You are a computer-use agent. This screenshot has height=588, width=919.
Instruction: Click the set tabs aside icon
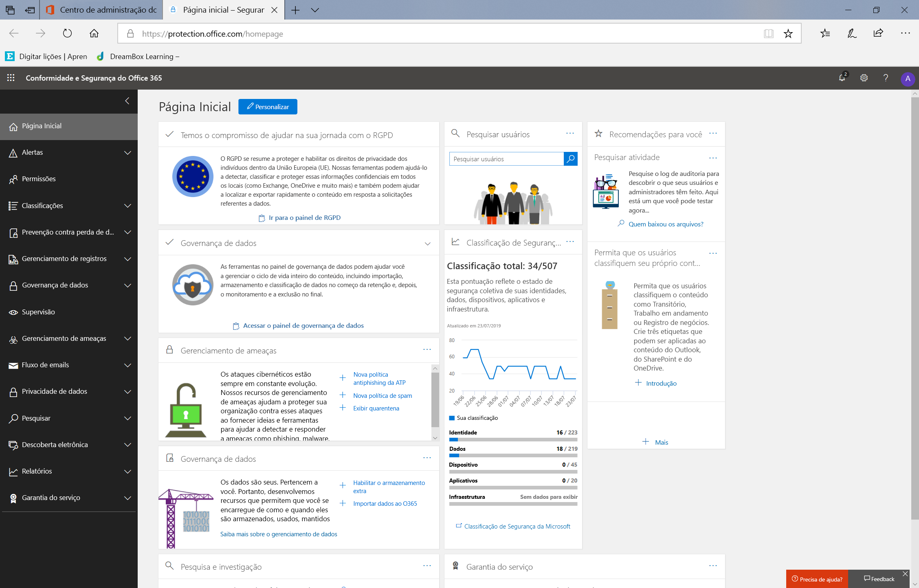click(30, 10)
